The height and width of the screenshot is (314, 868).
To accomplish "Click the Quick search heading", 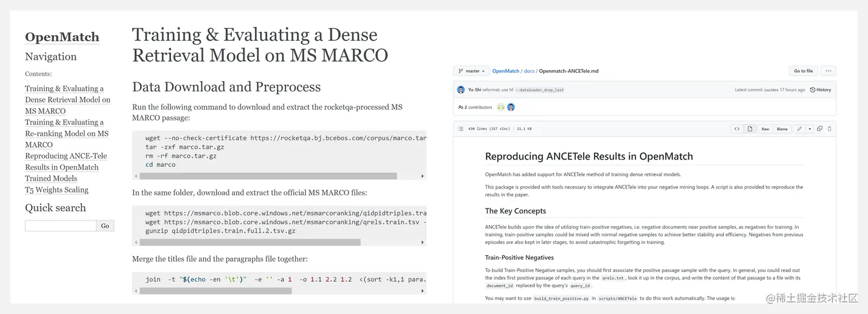I will click(x=55, y=208).
